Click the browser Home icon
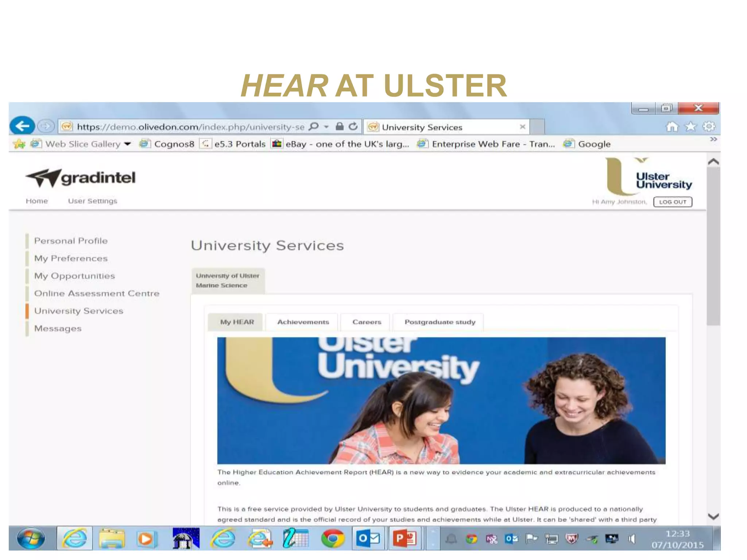Image resolution: width=747 pixels, height=560 pixels. click(672, 127)
